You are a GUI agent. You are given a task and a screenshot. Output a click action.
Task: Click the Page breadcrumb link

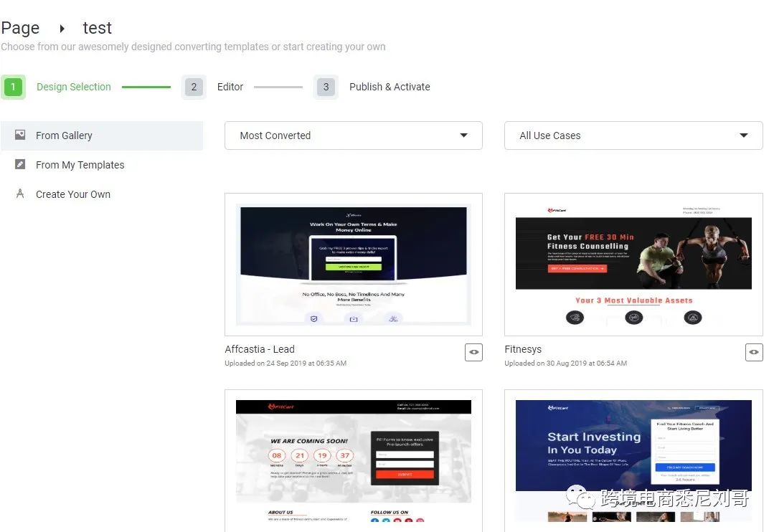coord(20,28)
